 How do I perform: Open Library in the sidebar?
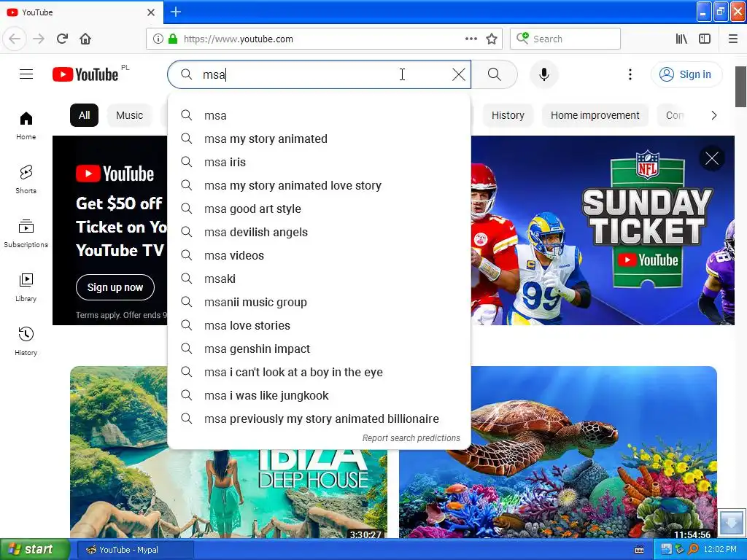(26, 287)
